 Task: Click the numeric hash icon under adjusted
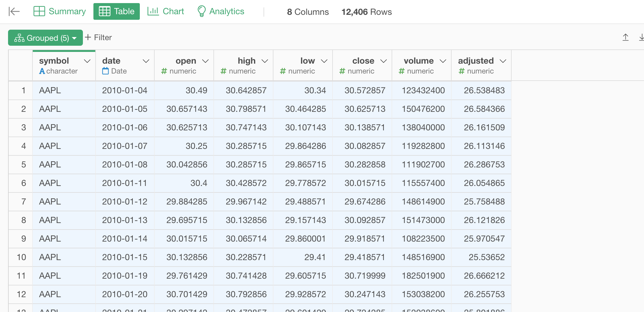tap(462, 71)
